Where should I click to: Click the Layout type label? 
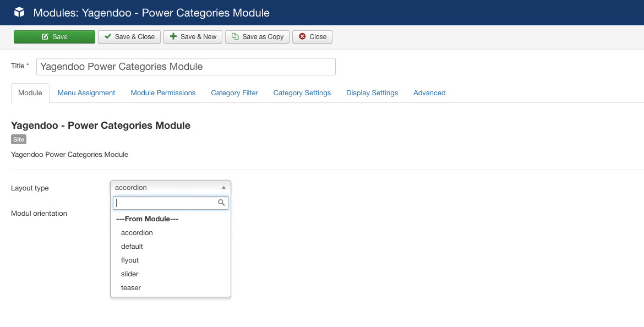coord(30,188)
